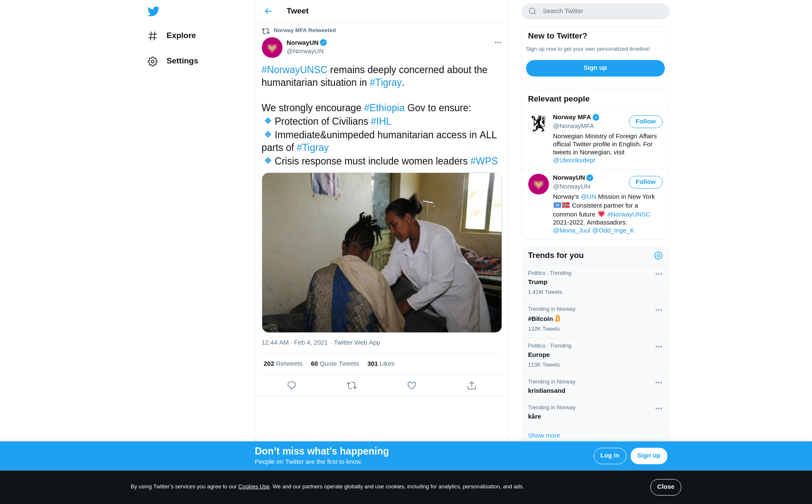This screenshot has width=812, height=504.
Task: Go back using the arrow icon
Action: tap(268, 11)
